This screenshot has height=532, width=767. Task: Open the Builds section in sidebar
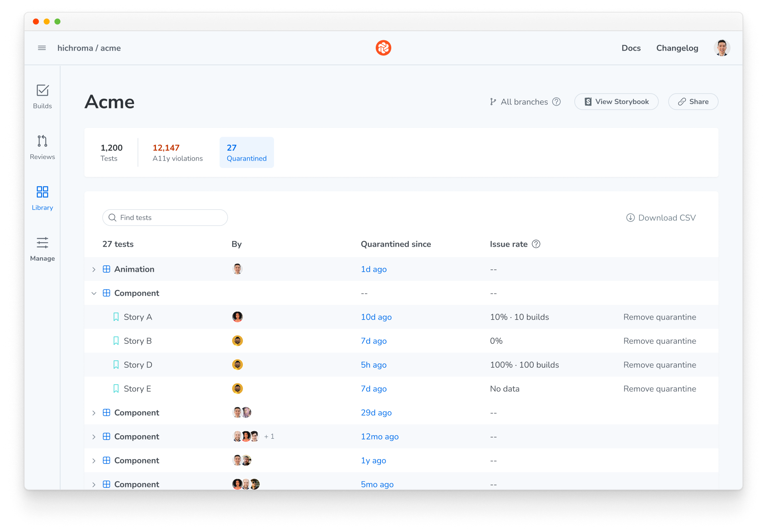coord(42,97)
